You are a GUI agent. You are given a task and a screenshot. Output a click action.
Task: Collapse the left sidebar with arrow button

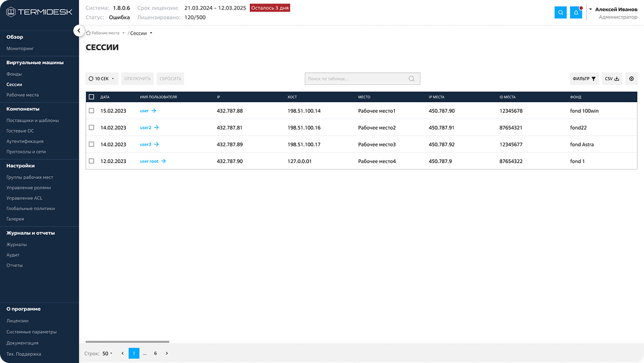tap(79, 30)
